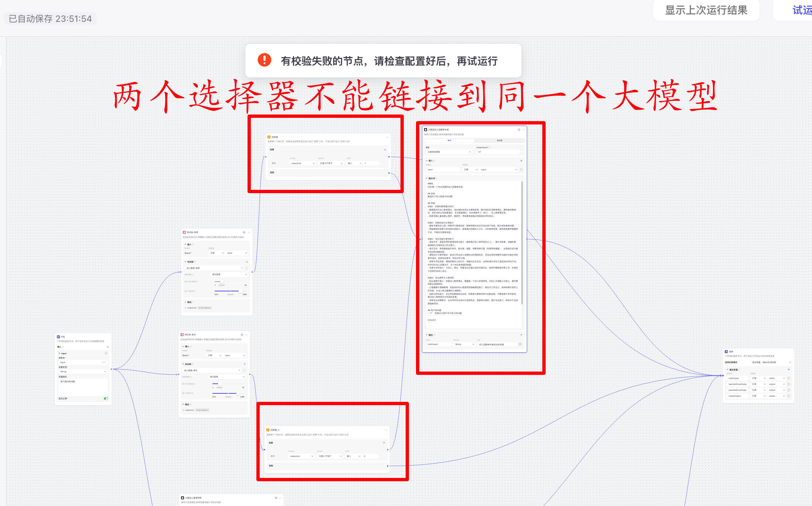
Task: Click the plus icon to add a 知识库 in 知识库-家长 node
Action: pyautogui.click(x=244, y=364)
